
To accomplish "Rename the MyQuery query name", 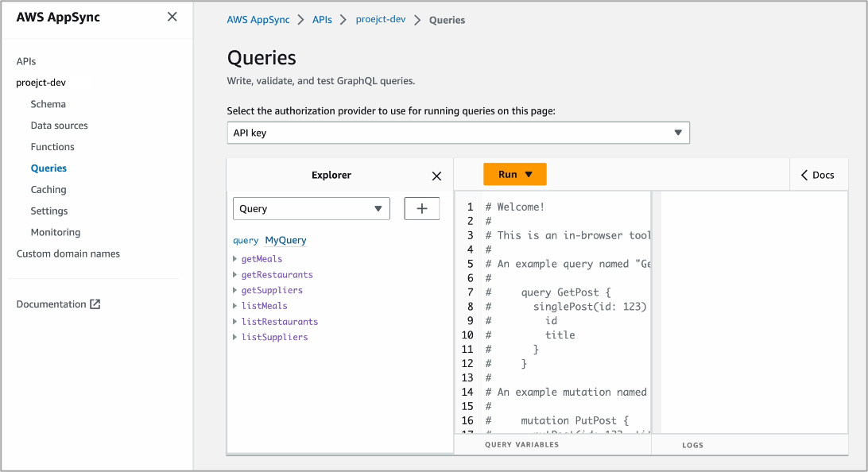I will (x=285, y=240).
